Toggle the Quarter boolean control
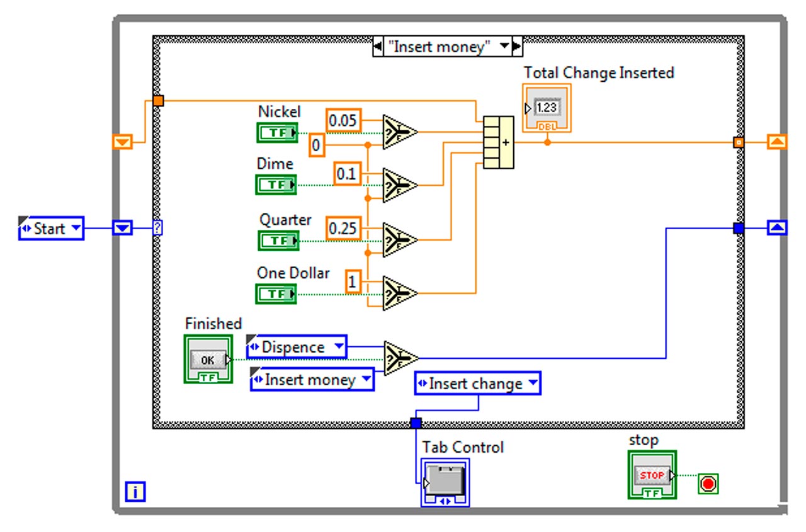 279,241
